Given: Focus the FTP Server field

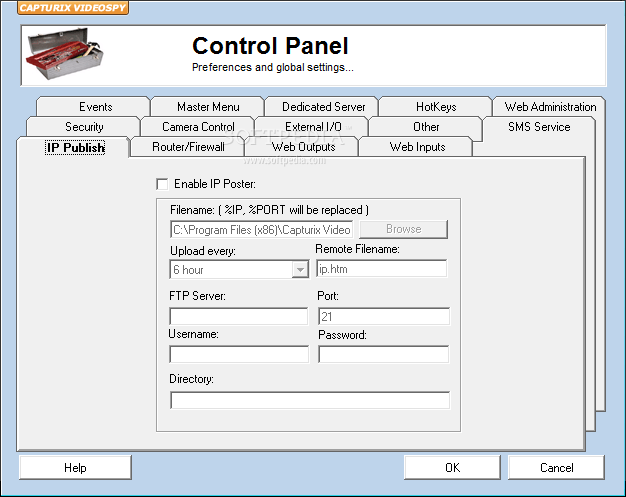Looking at the screenshot, I should [239, 316].
